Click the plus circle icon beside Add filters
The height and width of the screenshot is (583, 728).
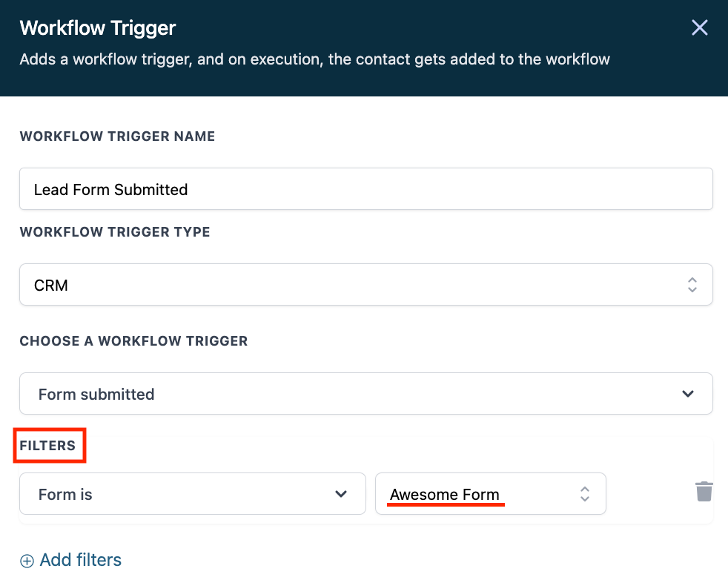(27, 561)
